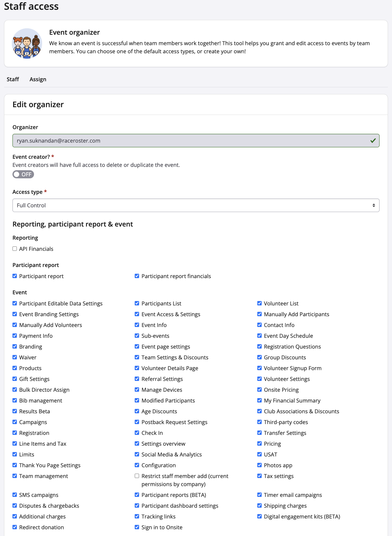Image resolution: width=392 pixels, height=536 pixels.
Task: Open the Access type dropdown arrows
Action: pos(373,205)
